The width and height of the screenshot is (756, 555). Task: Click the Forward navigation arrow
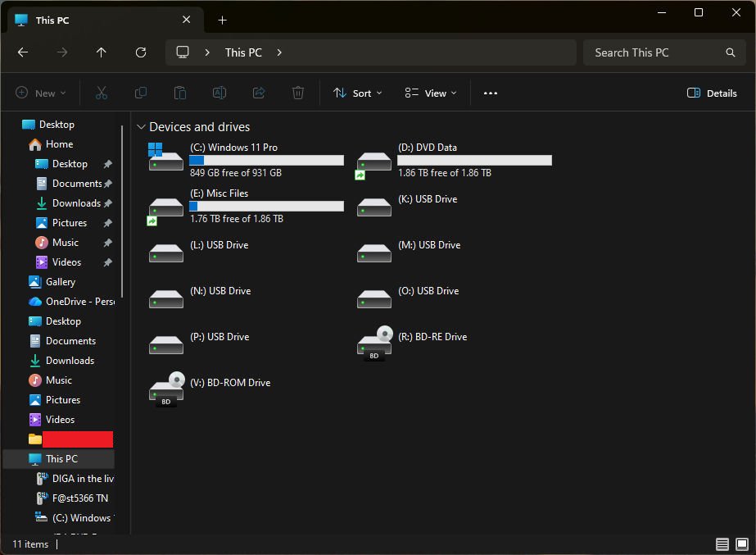(x=62, y=52)
